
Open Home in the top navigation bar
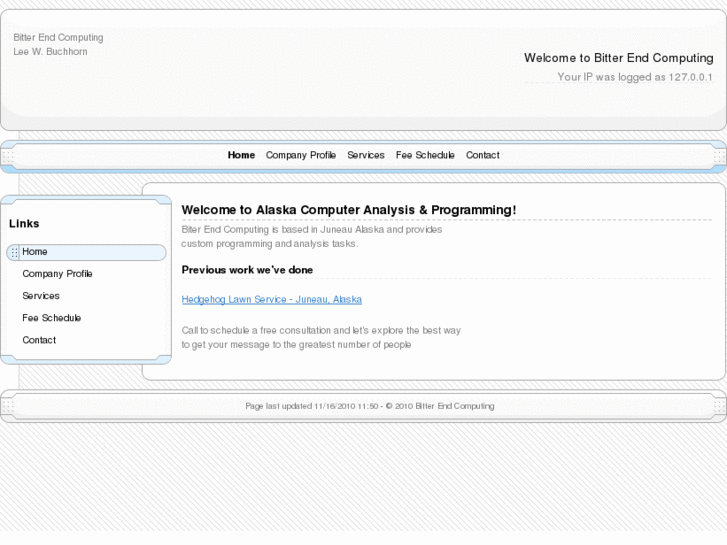pyautogui.click(x=241, y=155)
